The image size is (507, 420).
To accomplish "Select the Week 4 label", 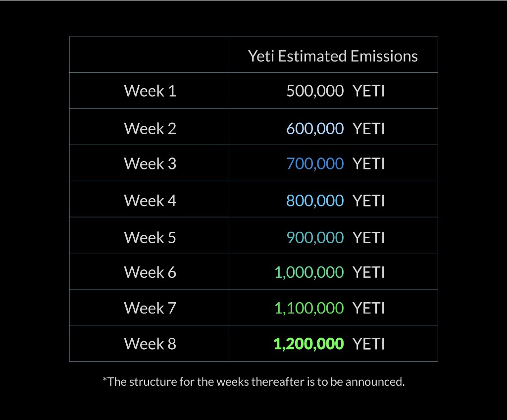I will pyautogui.click(x=150, y=201).
